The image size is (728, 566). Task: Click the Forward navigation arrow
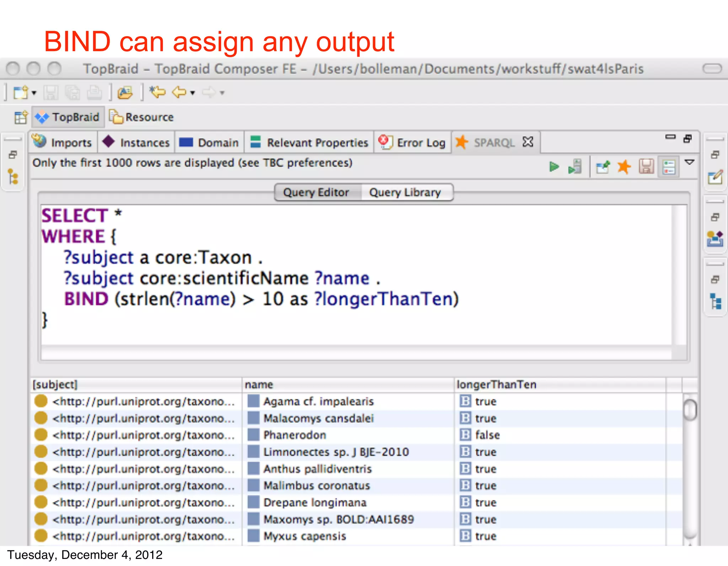[x=209, y=93]
